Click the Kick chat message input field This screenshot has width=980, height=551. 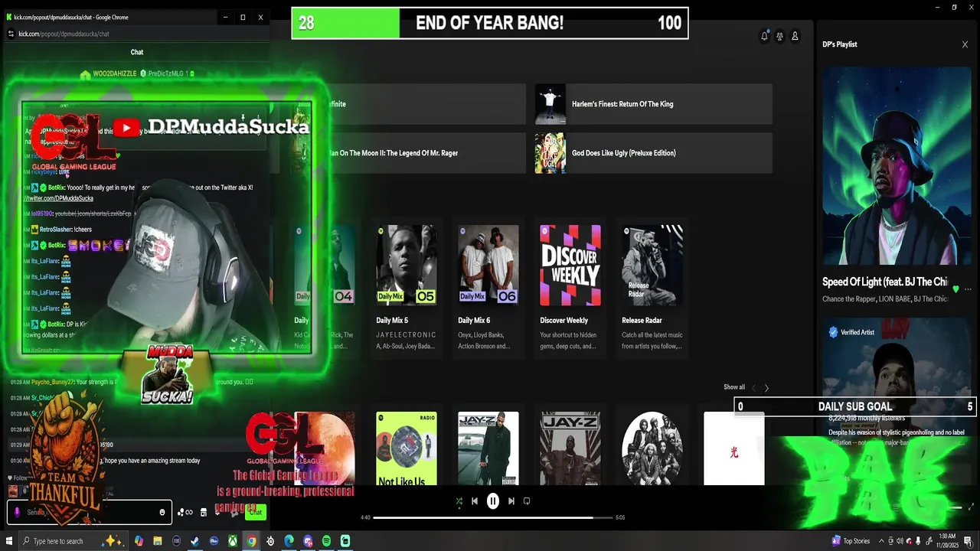pyautogui.click(x=89, y=513)
